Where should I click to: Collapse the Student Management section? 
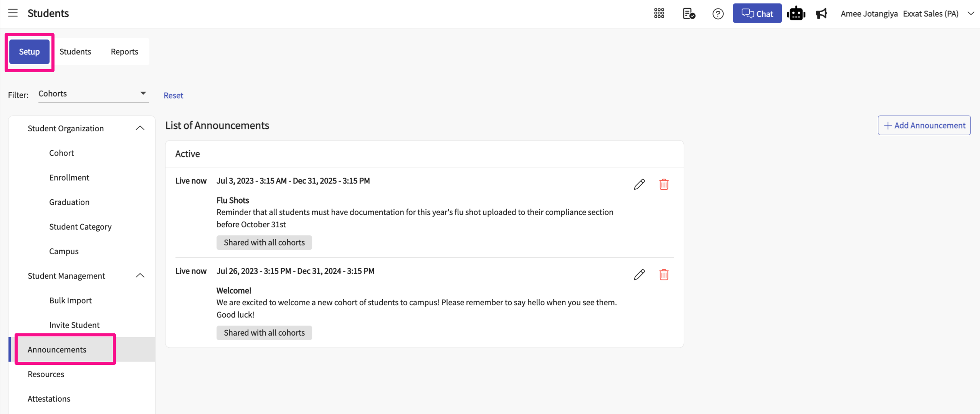(x=140, y=276)
